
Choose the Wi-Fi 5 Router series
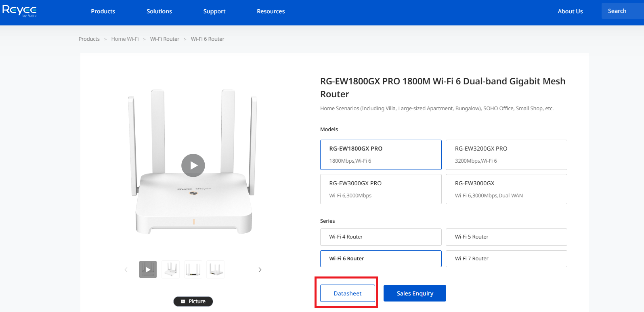pos(506,237)
